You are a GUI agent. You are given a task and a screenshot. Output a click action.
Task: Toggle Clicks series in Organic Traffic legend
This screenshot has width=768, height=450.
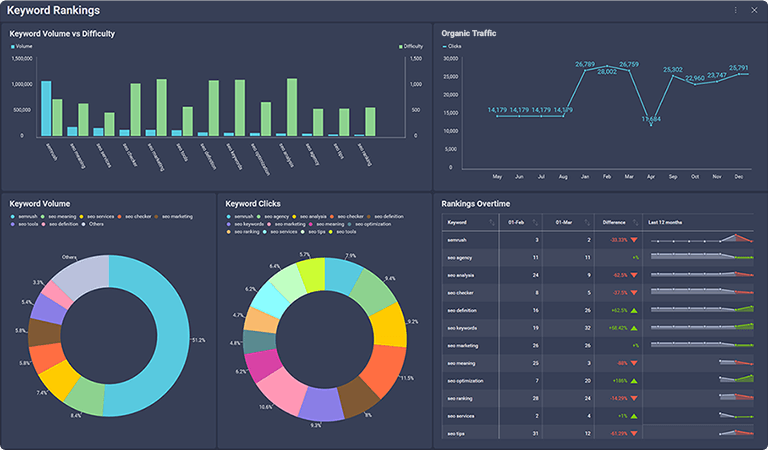(x=452, y=47)
